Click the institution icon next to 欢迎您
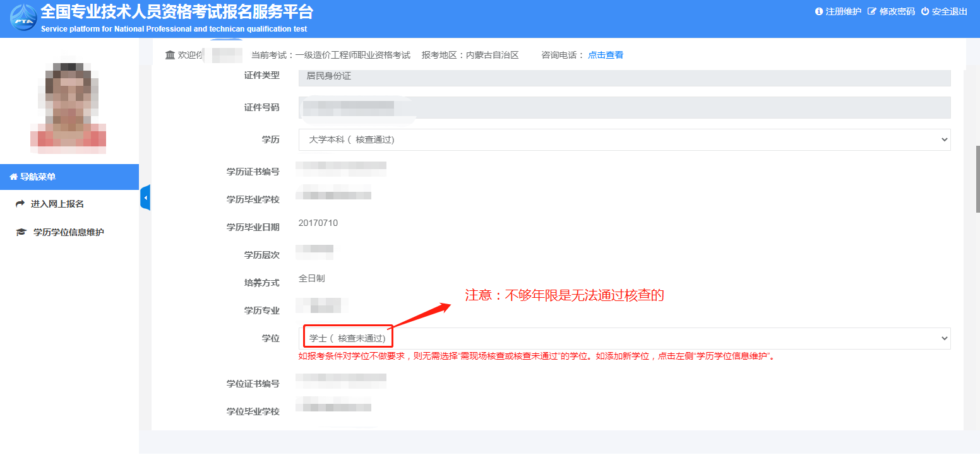Viewport: 980px width, 460px height. coord(170,55)
